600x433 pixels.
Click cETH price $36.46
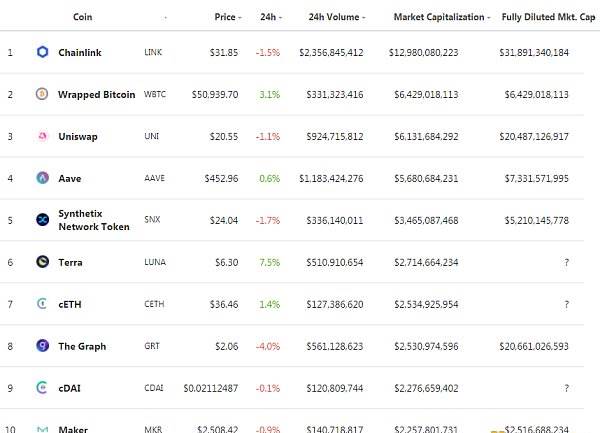pyautogui.click(x=224, y=304)
